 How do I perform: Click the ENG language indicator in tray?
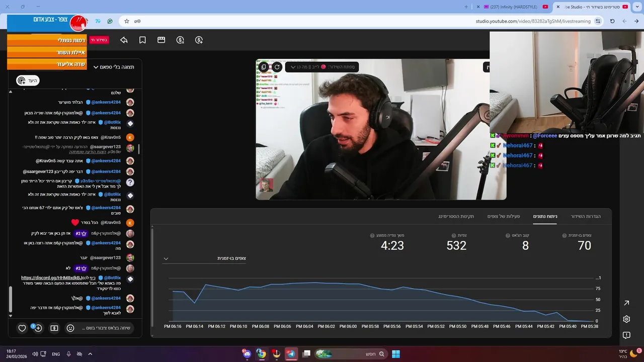(56, 354)
